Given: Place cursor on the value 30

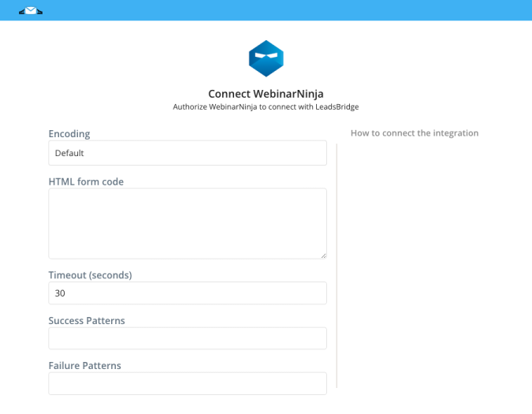Looking at the screenshot, I should 60,293.
